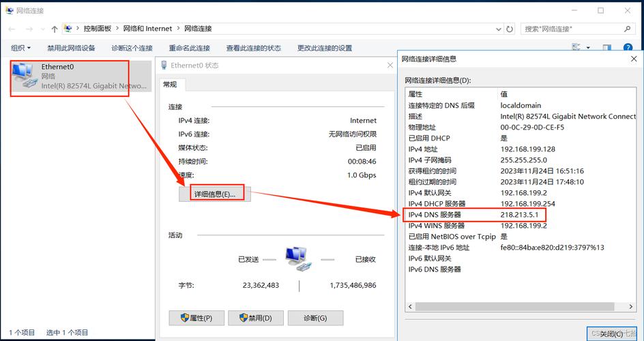Select the 物理地址 row

point(521,128)
